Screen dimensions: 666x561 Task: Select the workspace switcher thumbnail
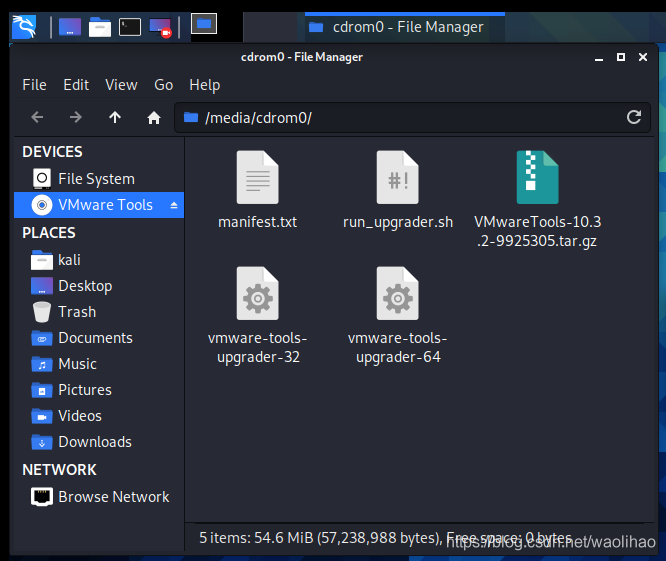[x=204, y=24]
